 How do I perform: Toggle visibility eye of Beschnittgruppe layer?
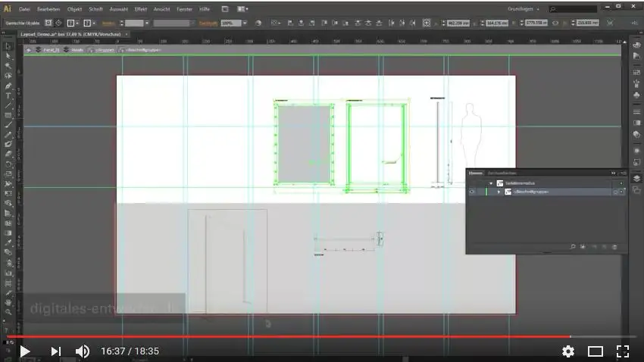(472, 192)
